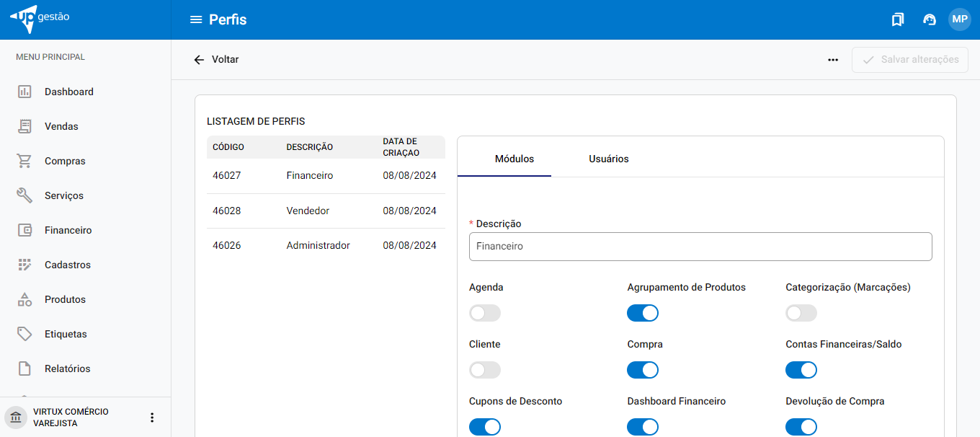Disable the Agrupamento de Produtos toggle
The image size is (980, 437).
tap(643, 313)
